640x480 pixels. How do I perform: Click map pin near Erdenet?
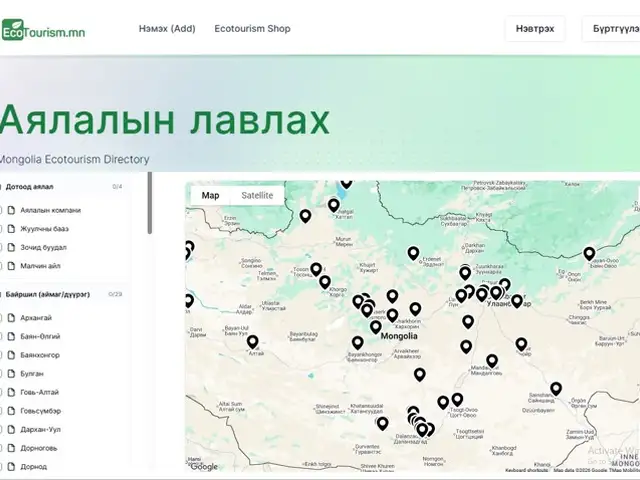[x=413, y=253]
